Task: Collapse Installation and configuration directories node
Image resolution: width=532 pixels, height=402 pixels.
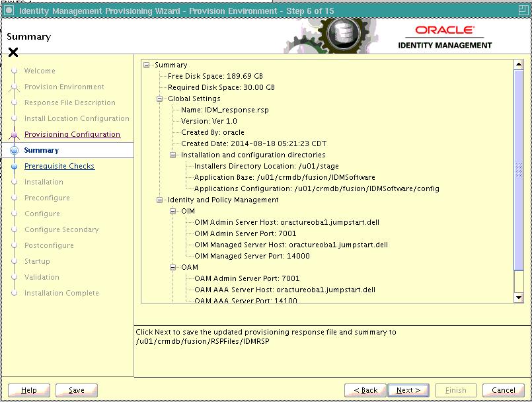Action: click(x=172, y=155)
